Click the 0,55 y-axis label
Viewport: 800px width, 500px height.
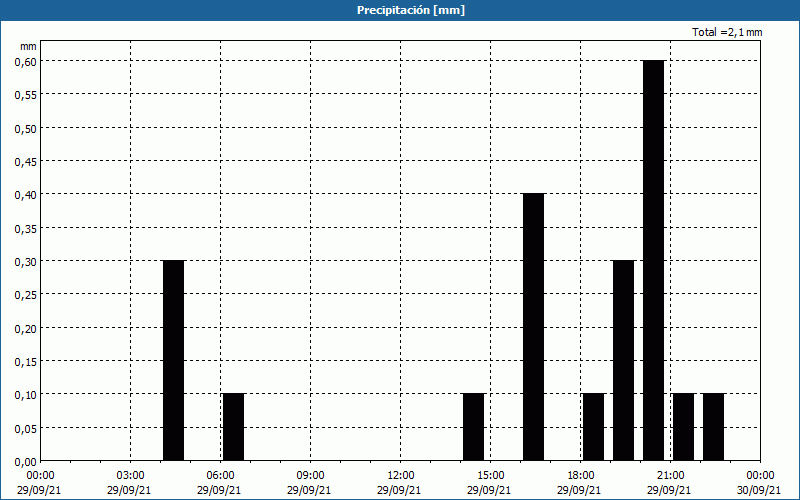click(26, 94)
